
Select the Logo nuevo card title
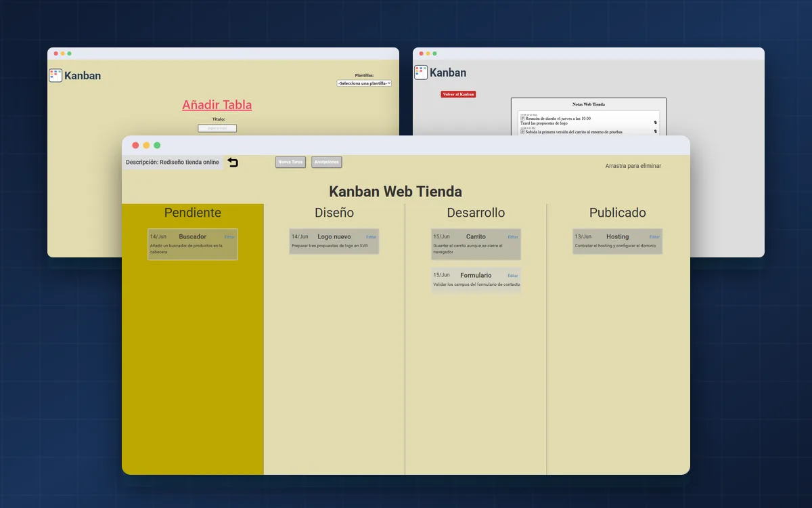click(334, 236)
